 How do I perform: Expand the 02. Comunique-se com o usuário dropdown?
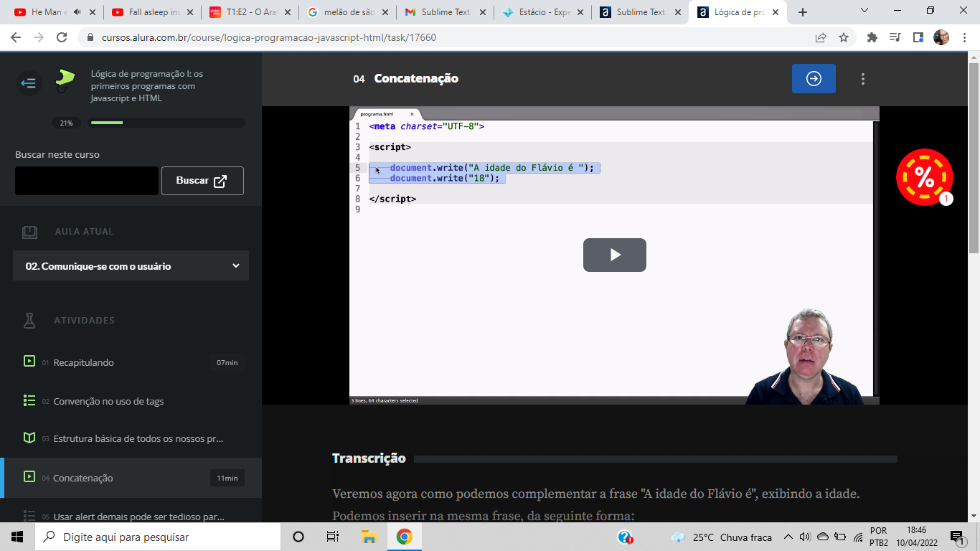tap(131, 265)
